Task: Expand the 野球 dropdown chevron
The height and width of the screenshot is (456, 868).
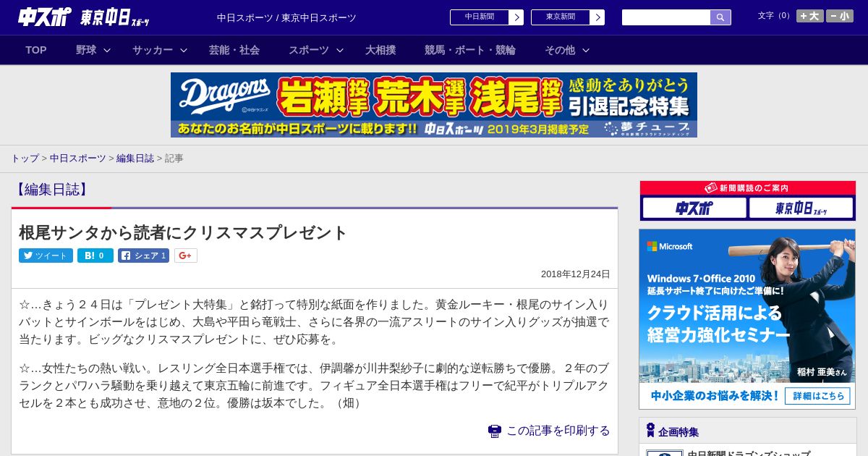Action: pyautogui.click(x=107, y=50)
